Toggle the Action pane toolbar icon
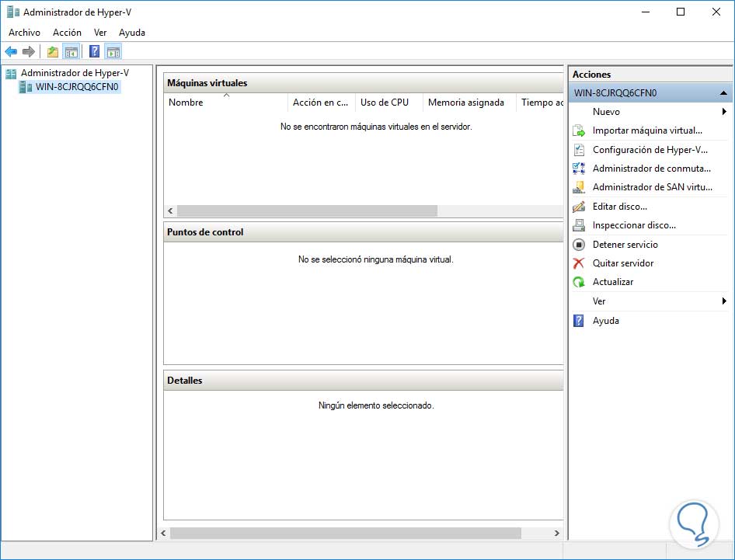The height and width of the screenshot is (560, 735). 113,51
